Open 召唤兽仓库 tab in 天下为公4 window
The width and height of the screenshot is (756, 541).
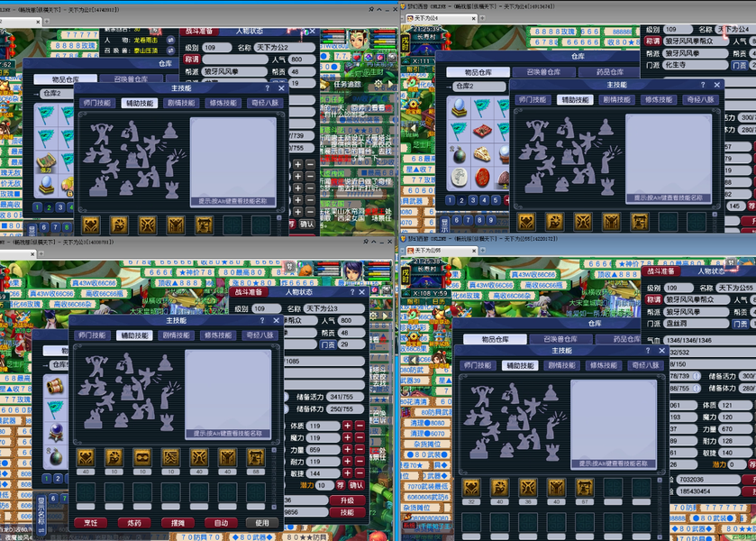[543, 72]
